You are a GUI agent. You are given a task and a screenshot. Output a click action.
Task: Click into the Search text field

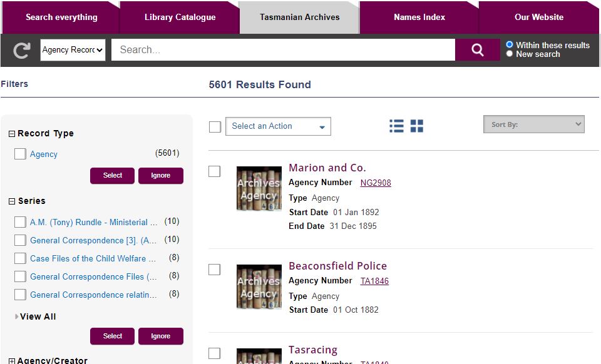click(283, 50)
